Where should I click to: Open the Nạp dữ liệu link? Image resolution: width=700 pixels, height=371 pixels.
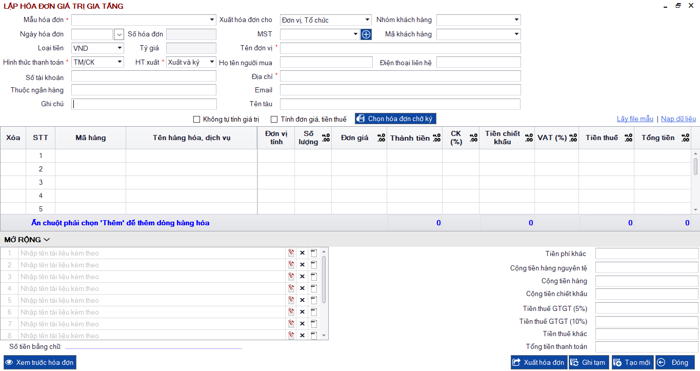click(x=678, y=119)
